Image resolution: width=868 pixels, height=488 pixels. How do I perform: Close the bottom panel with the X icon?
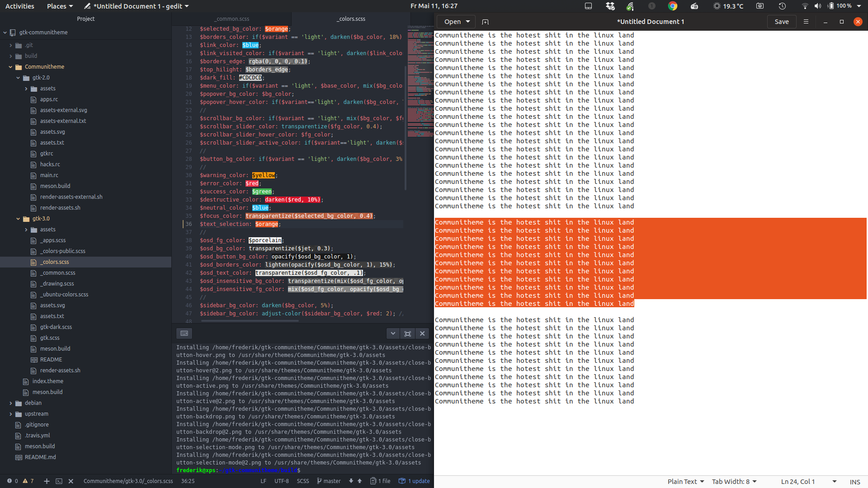pos(422,333)
